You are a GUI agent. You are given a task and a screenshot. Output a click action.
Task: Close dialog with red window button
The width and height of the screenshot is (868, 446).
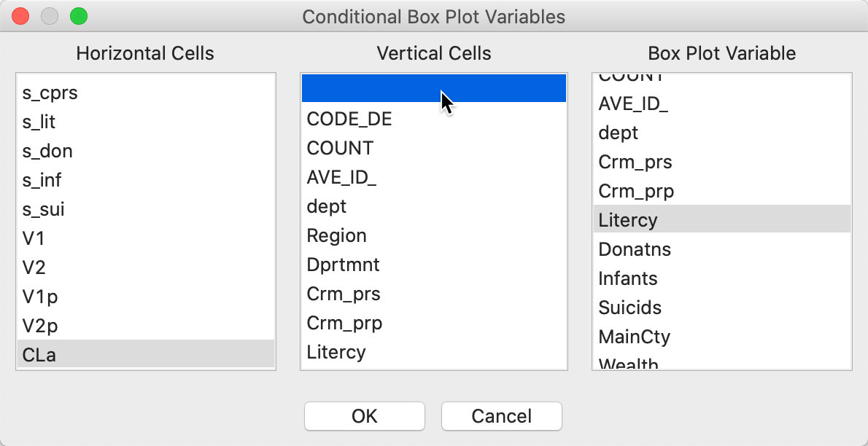[20, 16]
